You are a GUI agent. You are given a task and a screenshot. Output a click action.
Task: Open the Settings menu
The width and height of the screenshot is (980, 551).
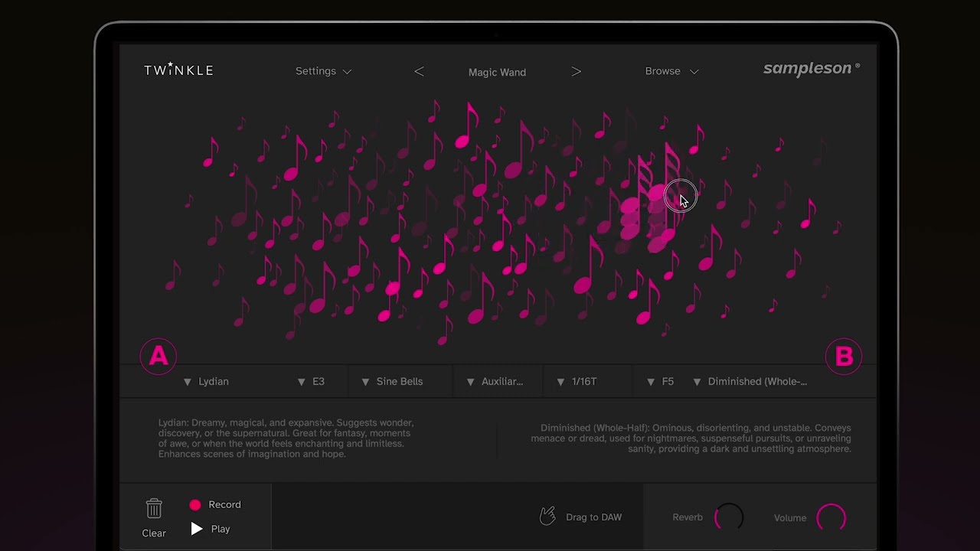tap(323, 71)
